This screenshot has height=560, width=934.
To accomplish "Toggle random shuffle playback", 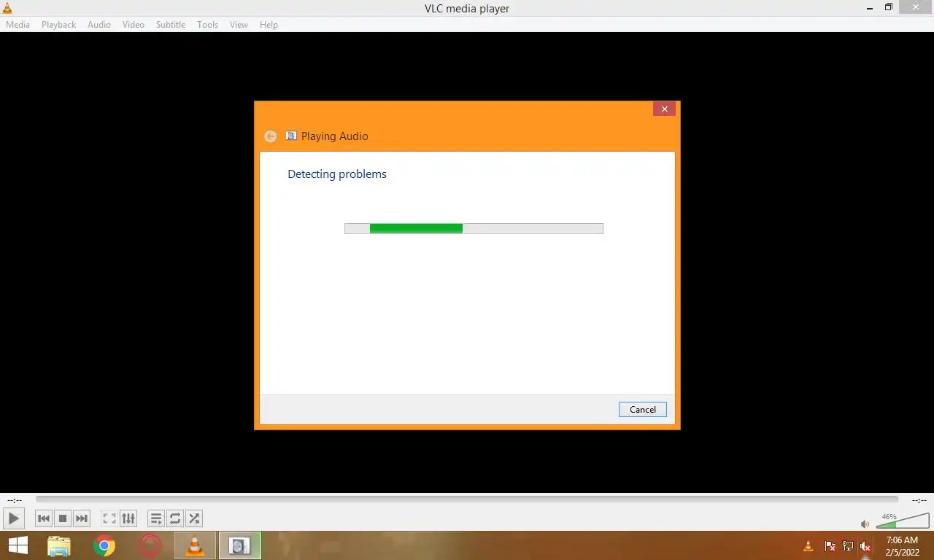I will click(x=194, y=518).
